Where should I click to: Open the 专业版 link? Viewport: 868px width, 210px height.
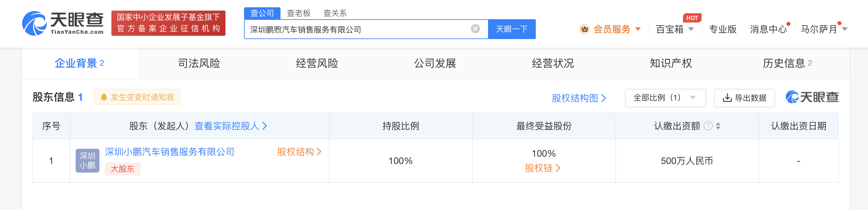coord(722,29)
